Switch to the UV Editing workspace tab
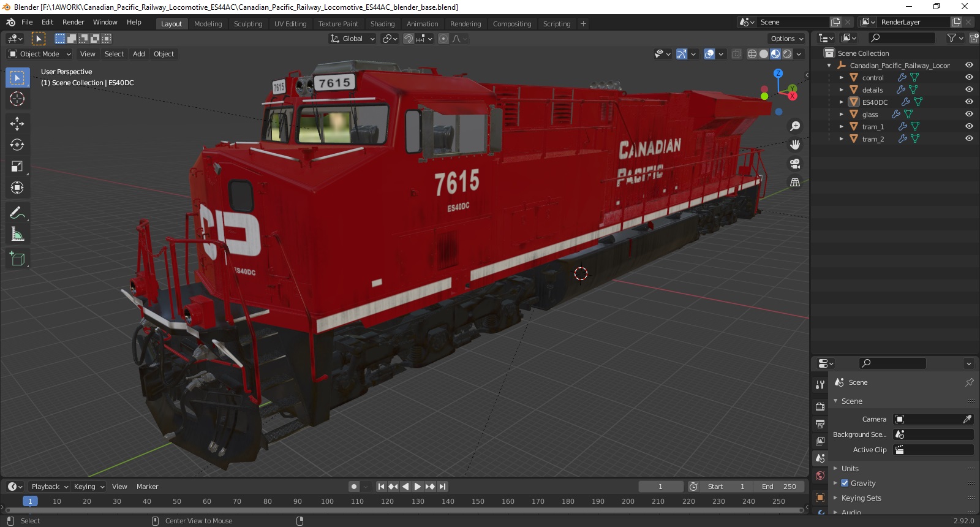The width and height of the screenshot is (980, 527). tap(290, 24)
